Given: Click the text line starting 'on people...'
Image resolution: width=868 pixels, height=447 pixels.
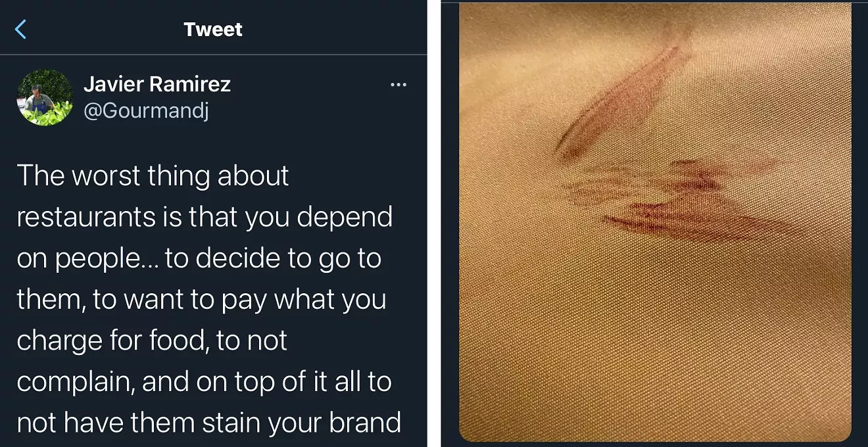Looking at the screenshot, I should pos(199,259).
